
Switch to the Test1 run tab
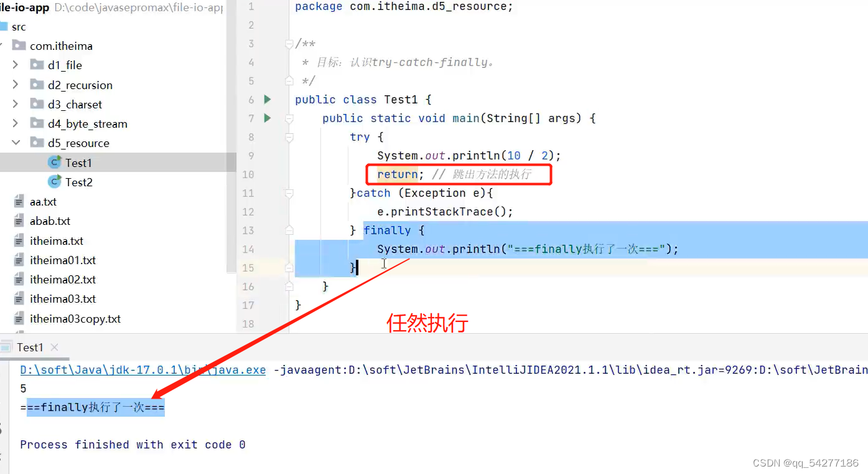[30, 347]
